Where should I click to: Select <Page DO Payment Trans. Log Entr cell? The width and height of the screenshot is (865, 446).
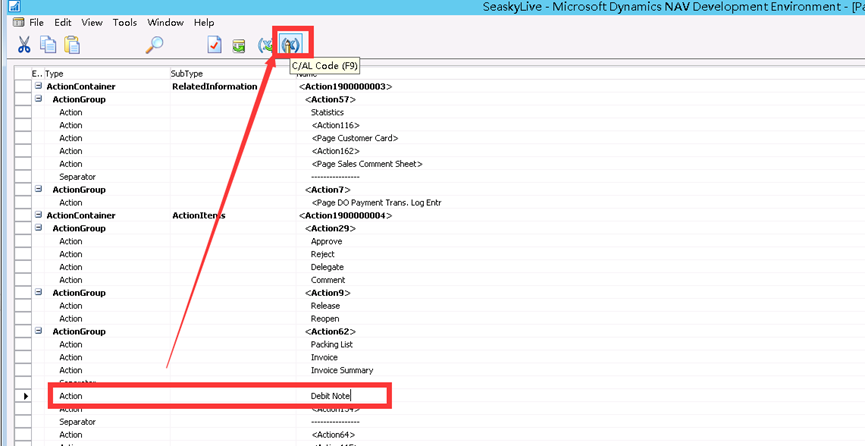coord(376,203)
